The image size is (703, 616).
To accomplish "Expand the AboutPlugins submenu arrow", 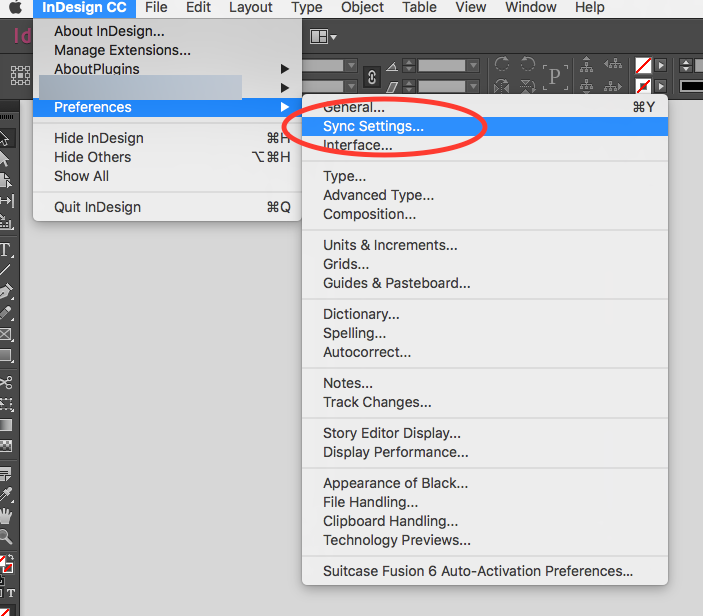I will pyautogui.click(x=284, y=69).
